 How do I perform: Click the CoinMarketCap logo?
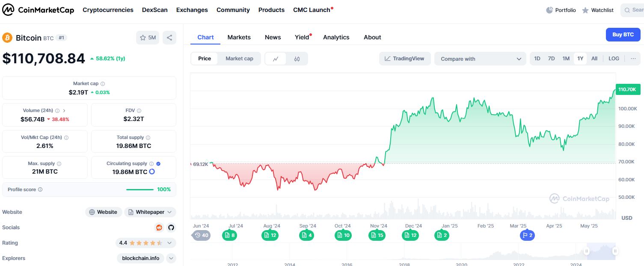coord(38,10)
